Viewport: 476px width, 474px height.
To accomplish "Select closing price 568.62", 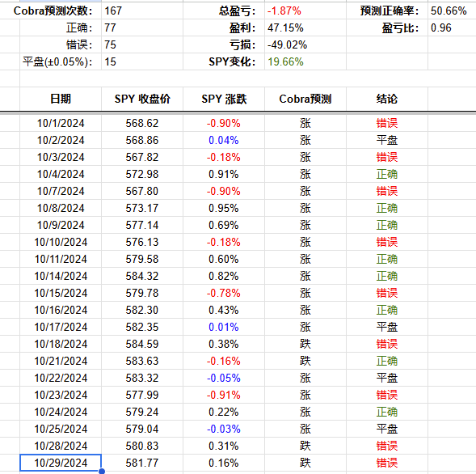I will (142, 124).
